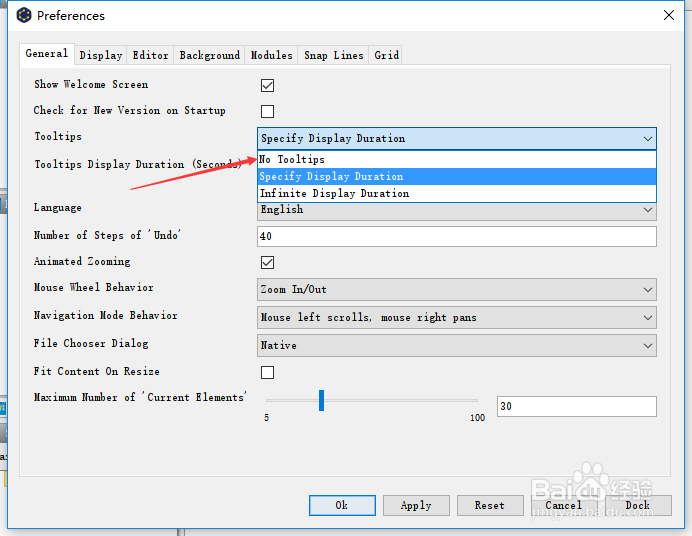Switch to the General tab

click(47, 54)
